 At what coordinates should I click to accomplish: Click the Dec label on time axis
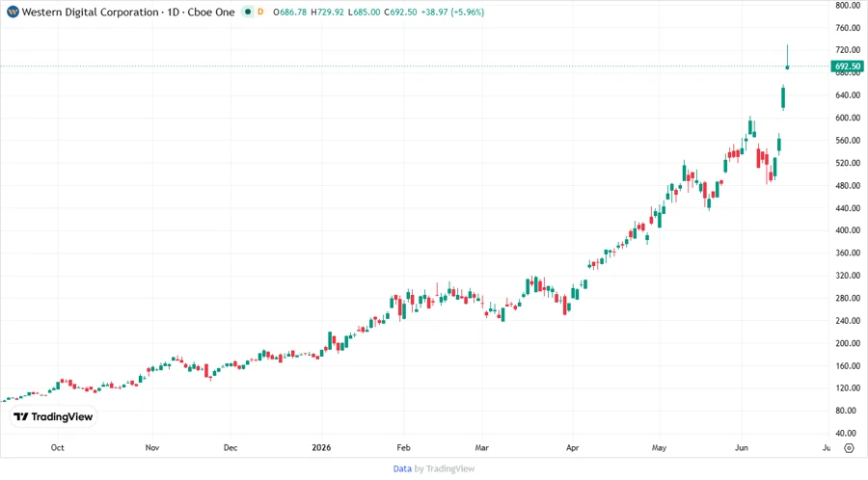pyautogui.click(x=231, y=447)
